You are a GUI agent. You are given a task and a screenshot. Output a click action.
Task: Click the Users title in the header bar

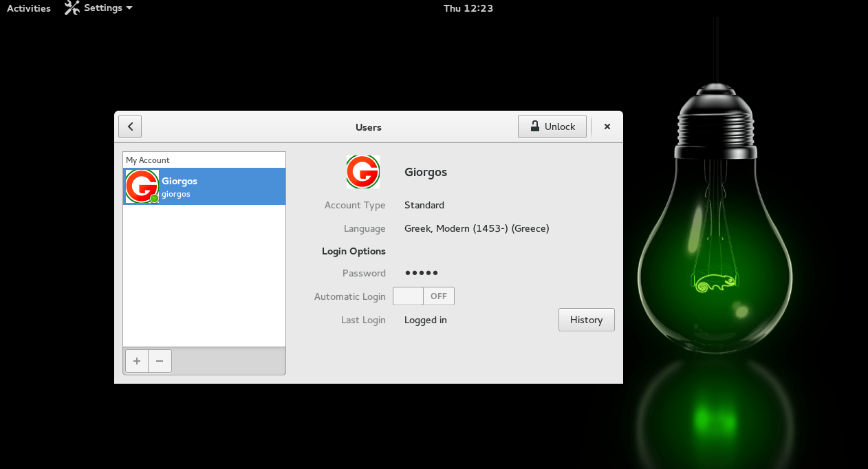click(368, 127)
